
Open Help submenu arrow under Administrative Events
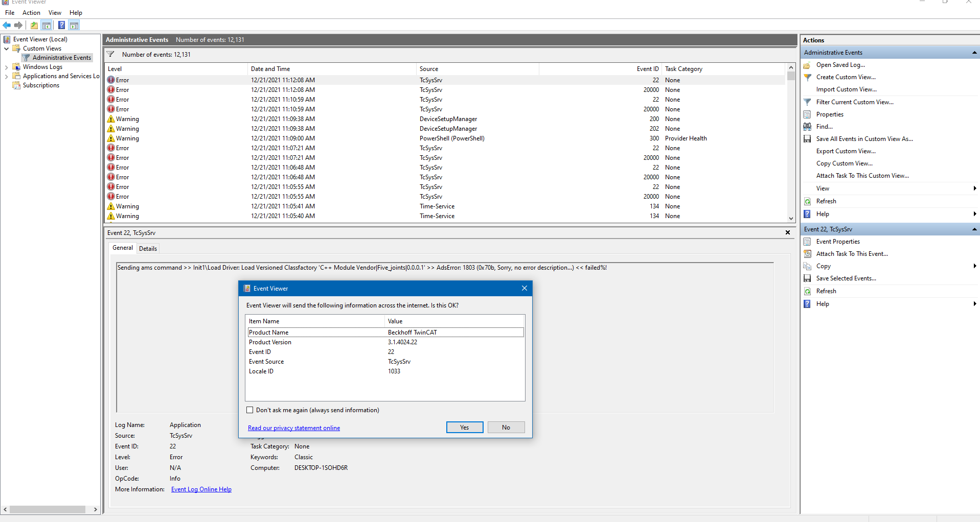click(975, 214)
